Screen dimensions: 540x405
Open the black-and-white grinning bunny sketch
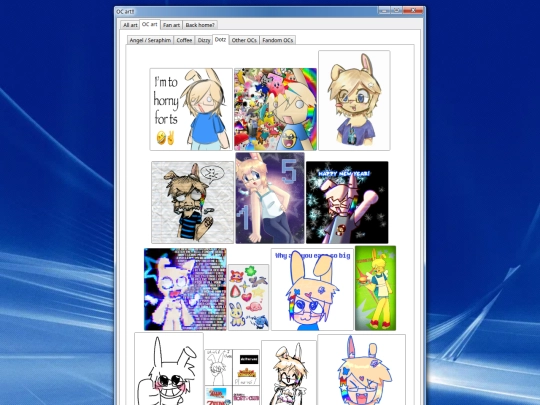(x=169, y=369)
